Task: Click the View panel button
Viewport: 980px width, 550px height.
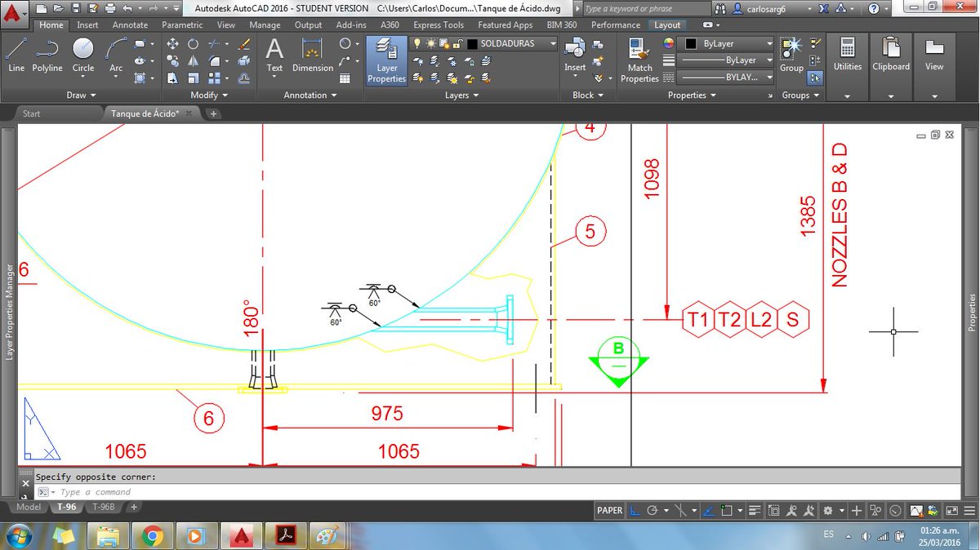Action: [934, 68]
